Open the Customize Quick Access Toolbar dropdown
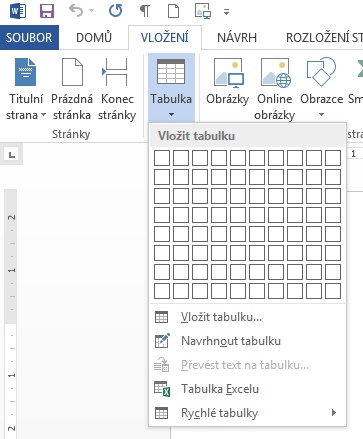This screenshot has width=363, height=439. 226,12
